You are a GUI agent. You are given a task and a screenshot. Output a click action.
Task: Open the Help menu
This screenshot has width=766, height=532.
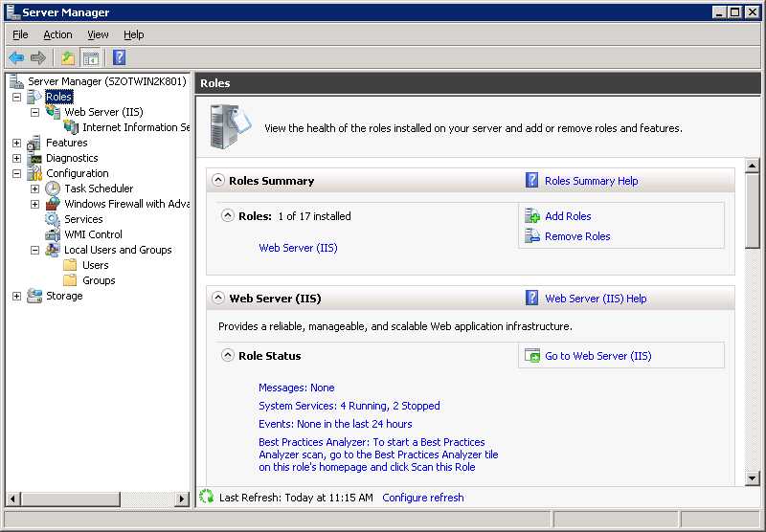click(x=133, y=34)
